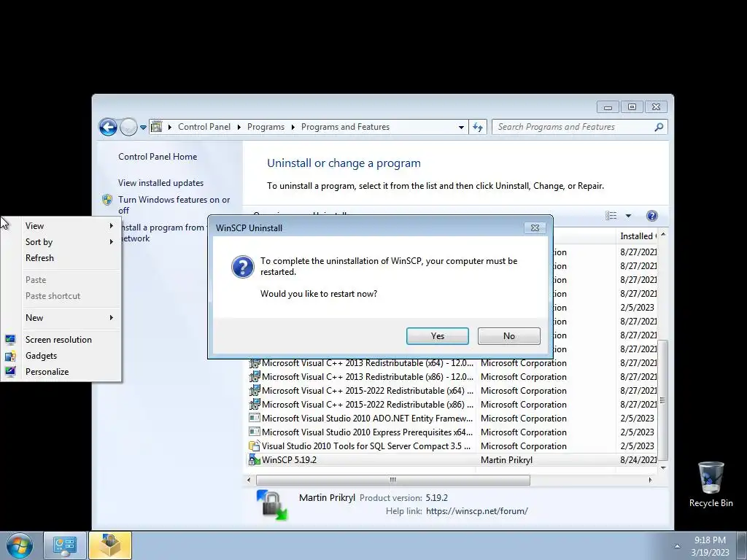Click the search magnifier icon
Screen dimensions: 747x560
click(x=659, y=127)
